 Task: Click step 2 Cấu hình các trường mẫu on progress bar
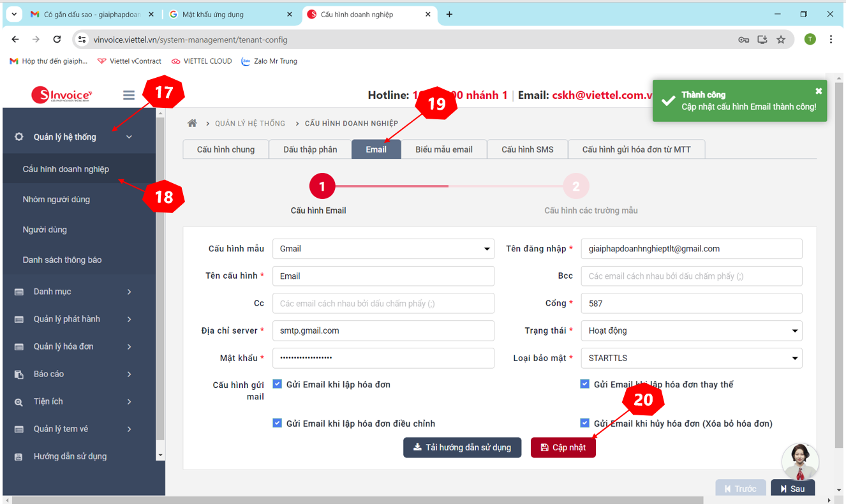pos(576,186)
